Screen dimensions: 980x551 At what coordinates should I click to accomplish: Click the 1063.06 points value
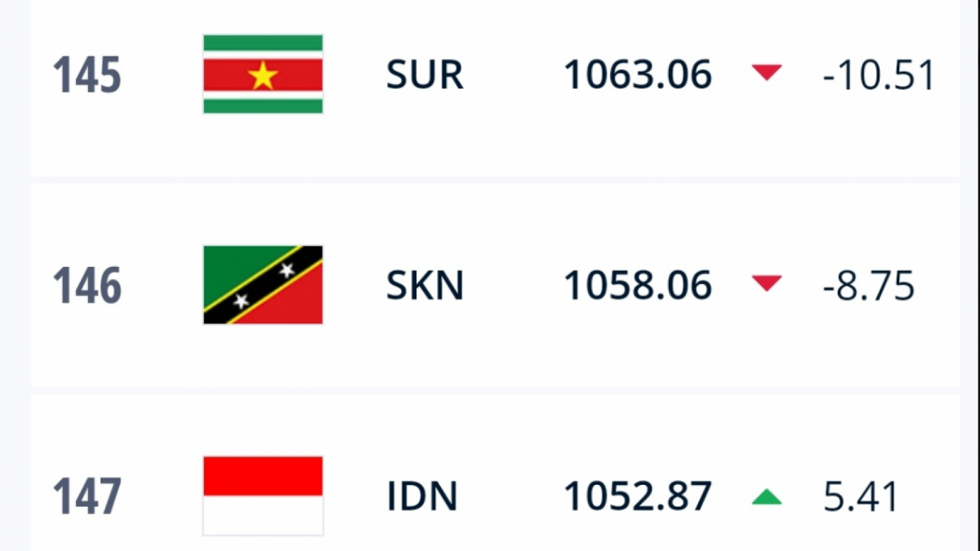tap(638, 75)
